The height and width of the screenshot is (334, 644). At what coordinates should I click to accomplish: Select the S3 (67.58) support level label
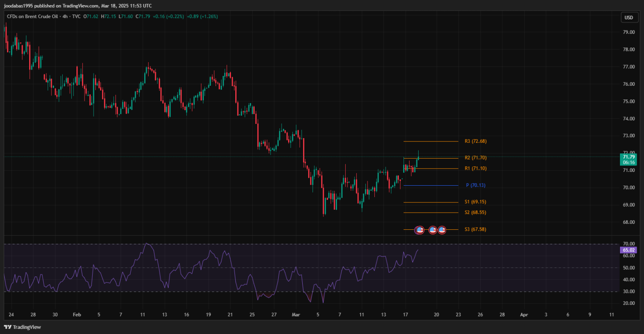pyautogui.click(x=475, y=229)
